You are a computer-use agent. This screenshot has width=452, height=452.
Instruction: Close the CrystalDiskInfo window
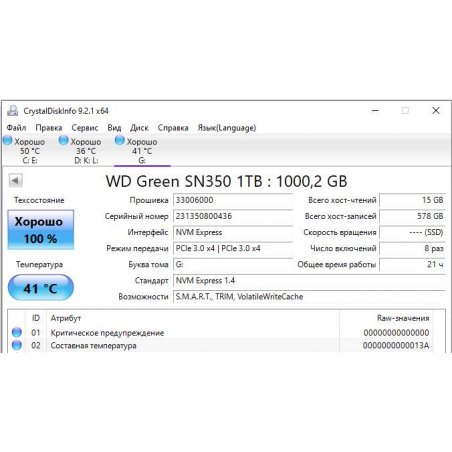coord(436,110)
